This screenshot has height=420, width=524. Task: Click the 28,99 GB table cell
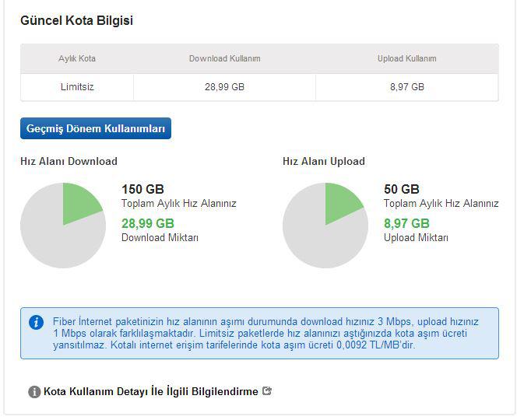click(x=224, y=87)
